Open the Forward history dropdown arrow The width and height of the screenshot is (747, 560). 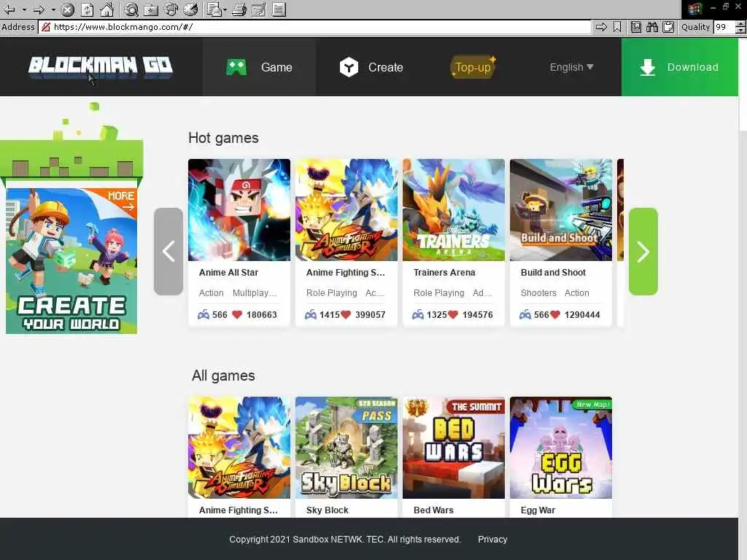click(x=53, y=9)
